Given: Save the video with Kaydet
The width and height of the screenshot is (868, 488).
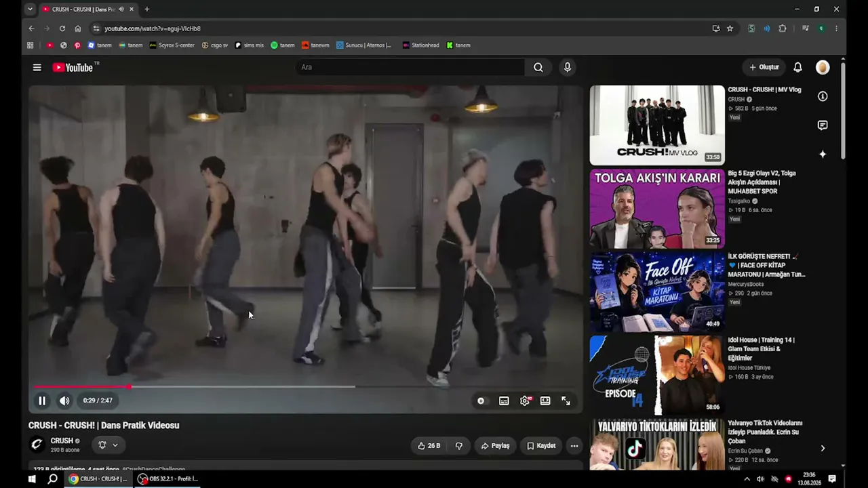Looking at the screenshot, I should (x=541, y=446).
